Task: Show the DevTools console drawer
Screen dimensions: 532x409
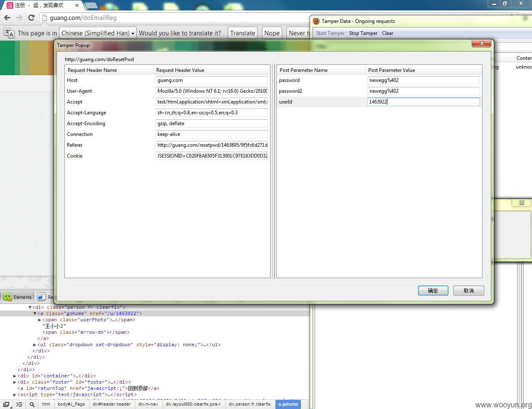Action: point(19,404)
